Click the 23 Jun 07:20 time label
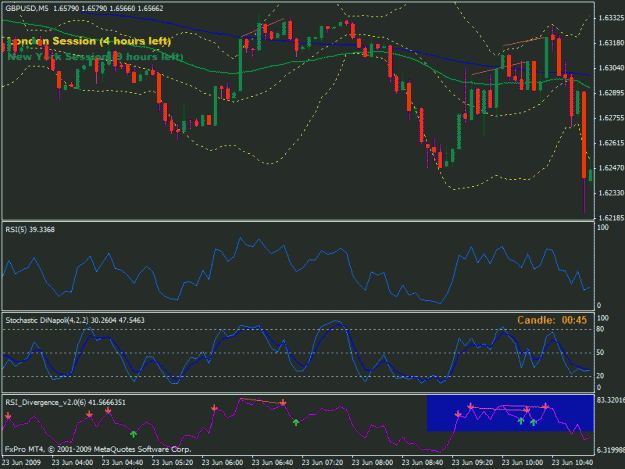Screen dimensions: 625x469 coord(322,463)
